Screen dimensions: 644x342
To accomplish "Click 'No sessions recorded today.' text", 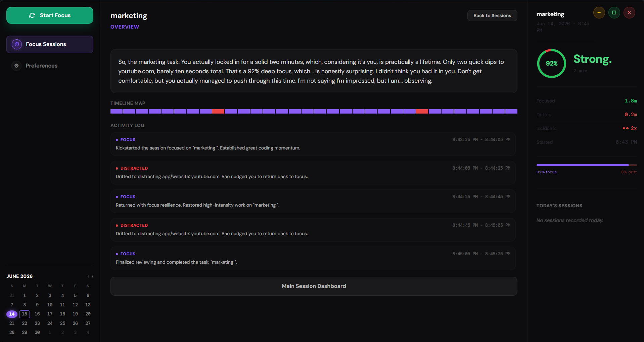I will tap(570, 220).
